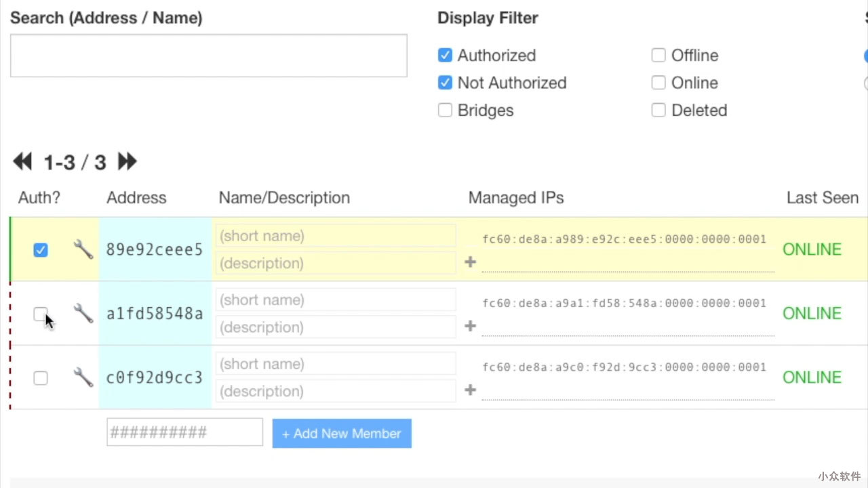Screen dimensions: 868x488
Task: Authorize member c0f92d9cc3 checkbox
Action: coord(41,378)
